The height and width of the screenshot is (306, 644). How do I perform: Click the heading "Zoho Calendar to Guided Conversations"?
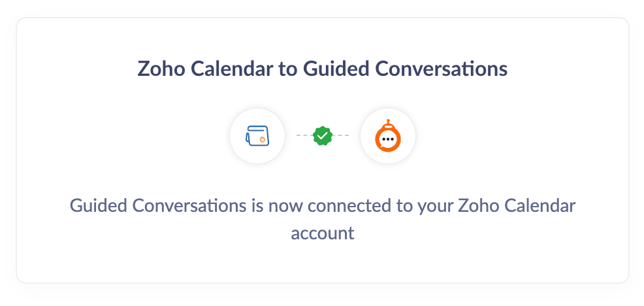(x=322, y=69)
